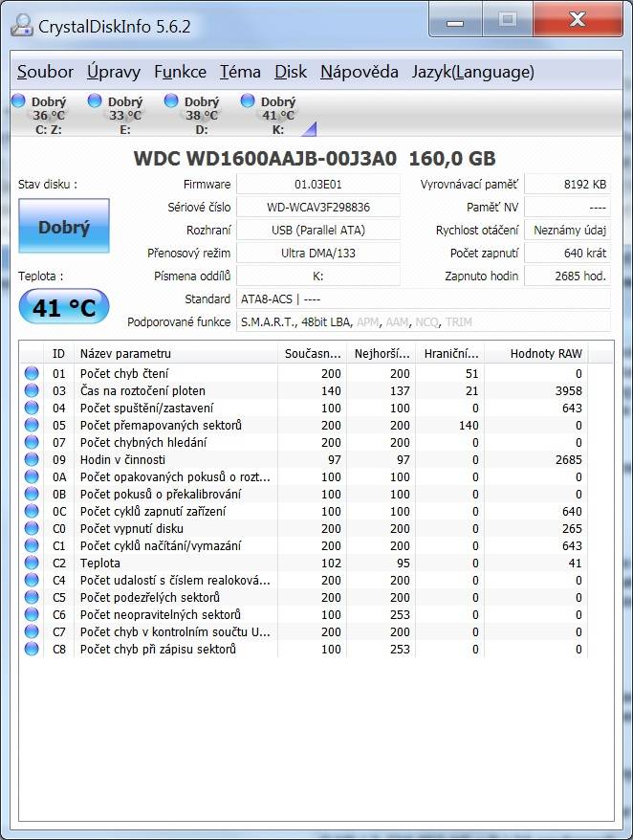Open the Téma menu

point(240,72)
